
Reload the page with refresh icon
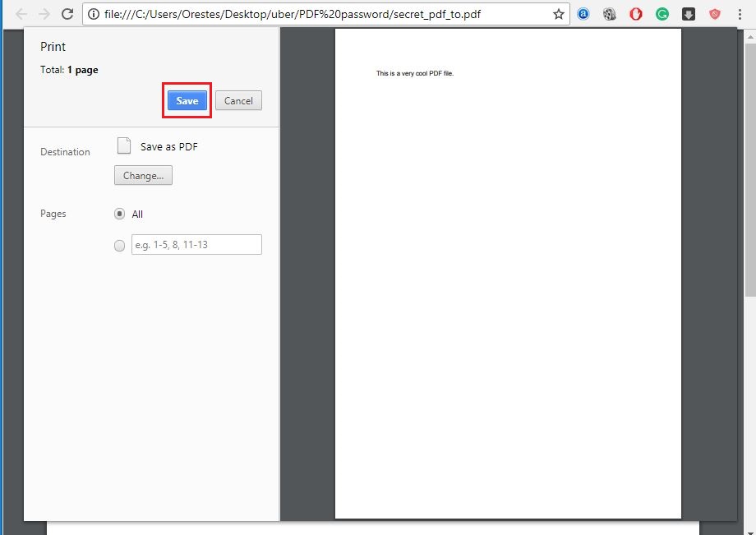click(67, 14)
